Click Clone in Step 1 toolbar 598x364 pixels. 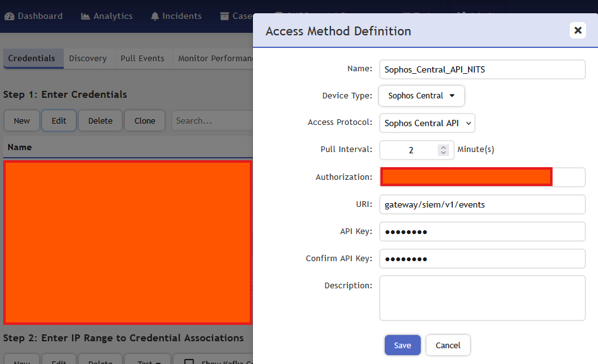pyautogui.click(x=144, y=120)
